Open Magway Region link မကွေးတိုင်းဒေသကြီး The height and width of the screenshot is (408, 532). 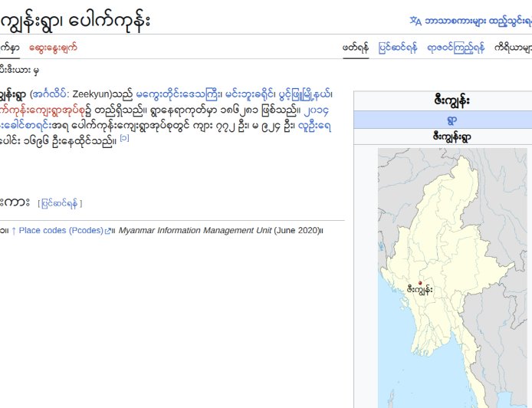178,94
